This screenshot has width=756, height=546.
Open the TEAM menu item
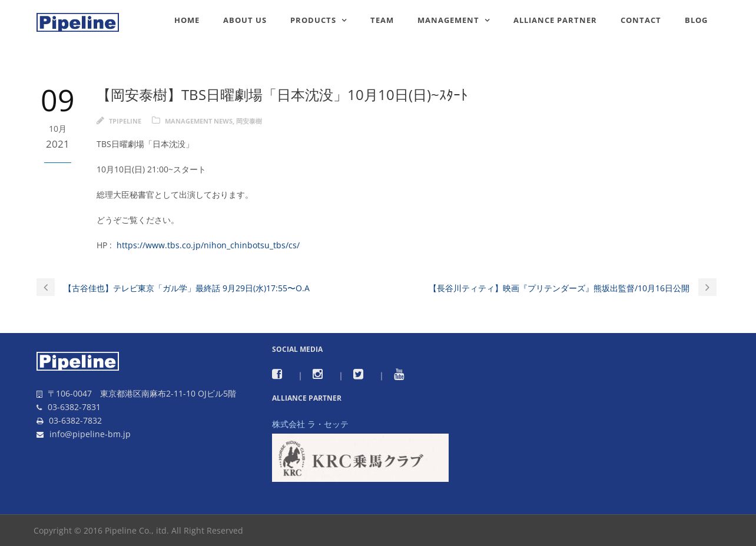pos(382,20)
